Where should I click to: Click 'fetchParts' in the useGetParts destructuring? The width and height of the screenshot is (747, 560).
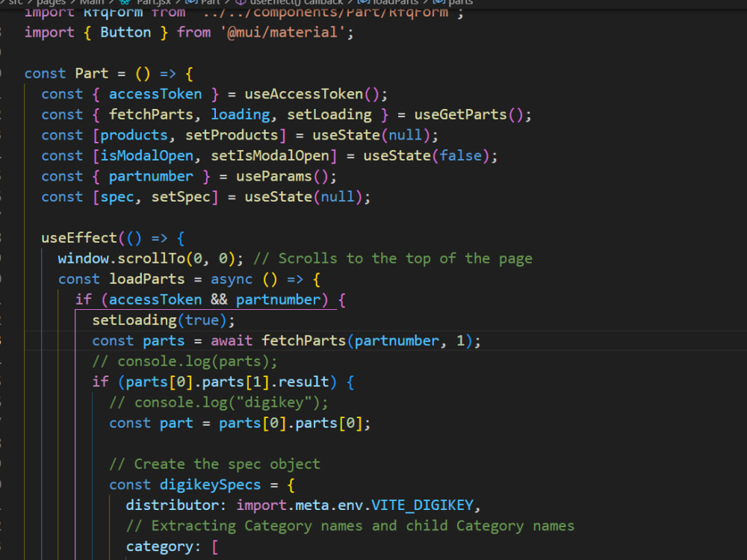coord(151,114)
